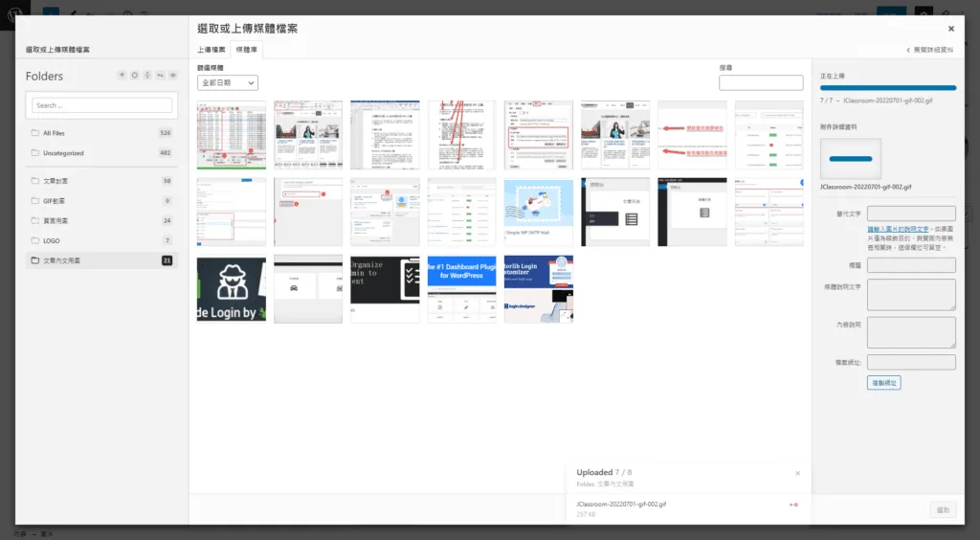Select the Login Customizer thumbnail

[539, 289]
